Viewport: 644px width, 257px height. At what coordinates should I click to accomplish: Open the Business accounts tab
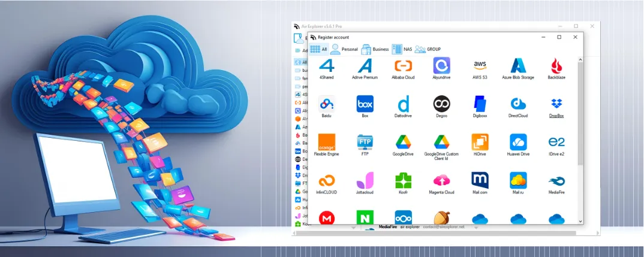click(x=375, y=49)
